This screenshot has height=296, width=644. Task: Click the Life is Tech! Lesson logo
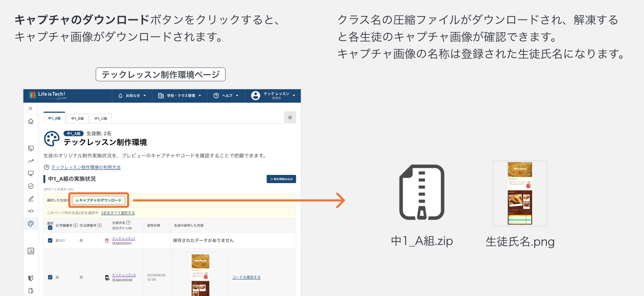48,95
